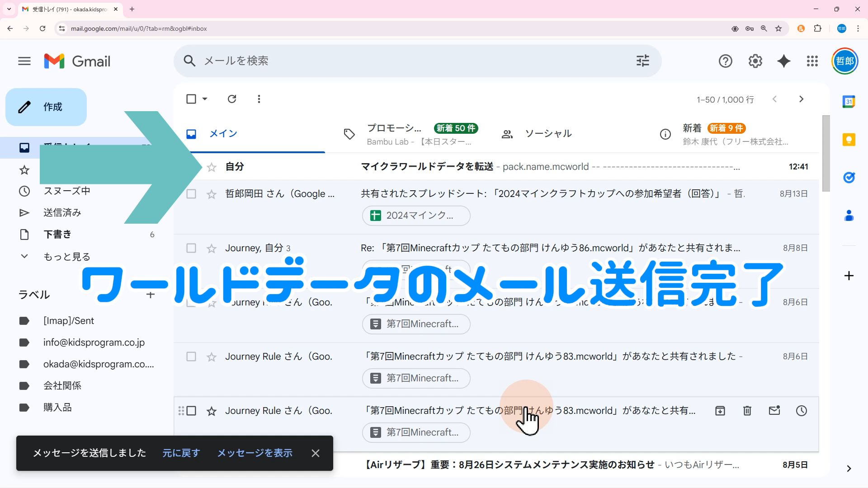Snooze the hovered email with clock icon

tap(801, 411)
